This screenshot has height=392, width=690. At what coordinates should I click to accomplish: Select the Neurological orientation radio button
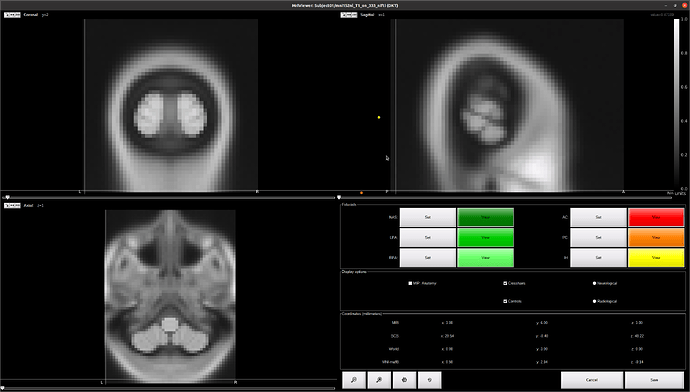(595, 283)
